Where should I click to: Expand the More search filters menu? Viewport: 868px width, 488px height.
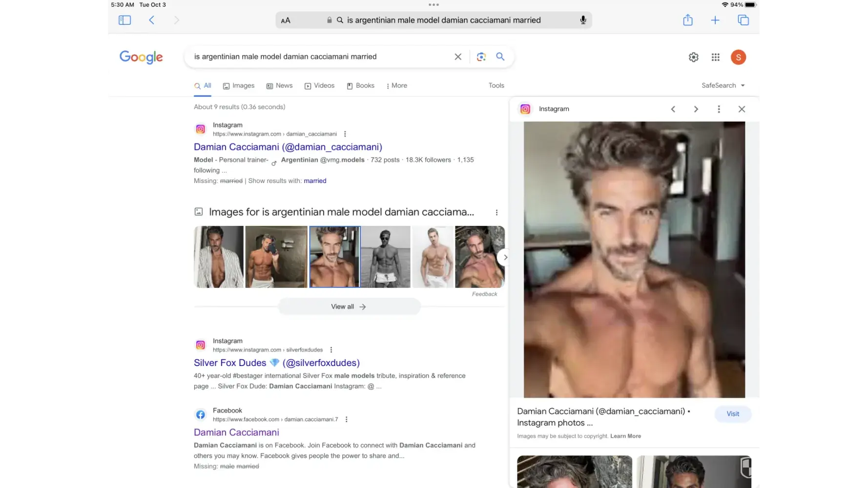396,85
